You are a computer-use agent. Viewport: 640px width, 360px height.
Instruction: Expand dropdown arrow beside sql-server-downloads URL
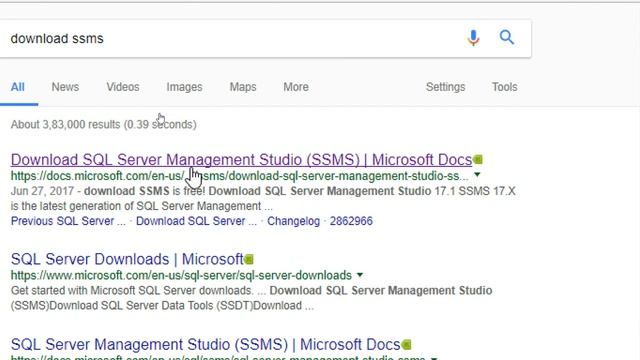tap(360, 275)
